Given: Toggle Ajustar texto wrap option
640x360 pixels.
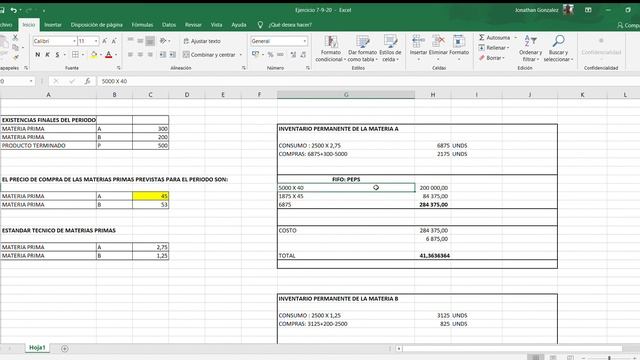Looking at the screenshot, I should [202, 41].
